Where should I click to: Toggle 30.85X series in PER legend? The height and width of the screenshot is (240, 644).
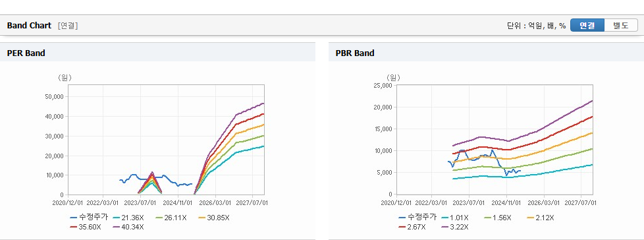click(213, 218)
